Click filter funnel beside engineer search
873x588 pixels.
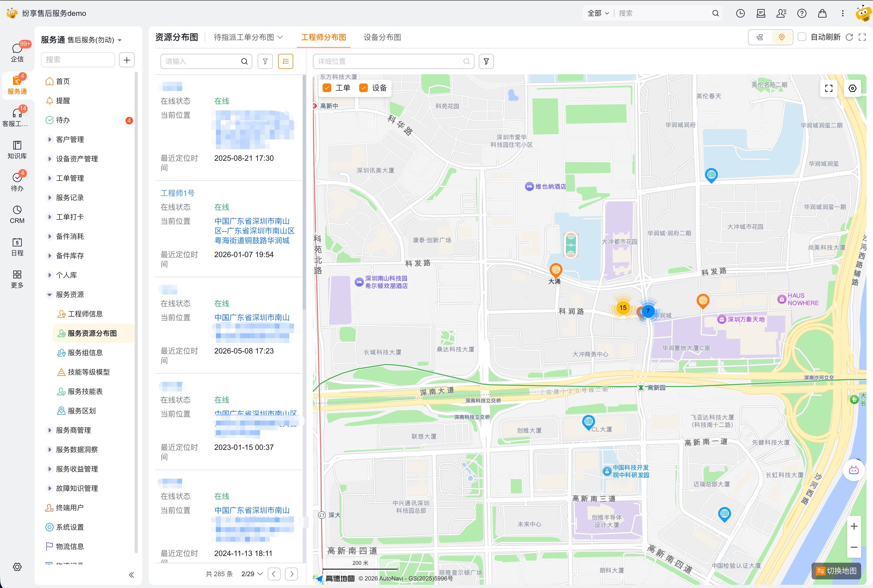coord(265,61)
